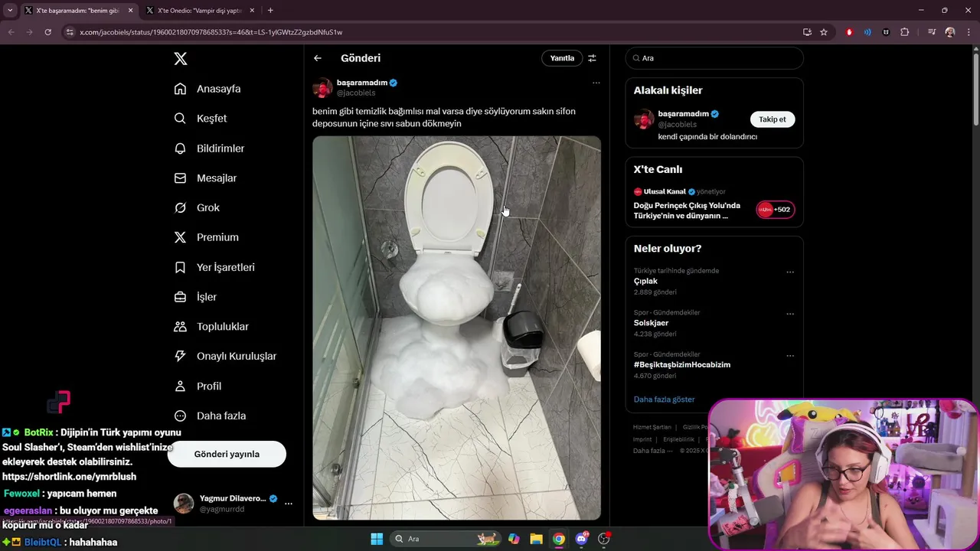
Task: Open Discord from the taskbar
Action: 581,539
